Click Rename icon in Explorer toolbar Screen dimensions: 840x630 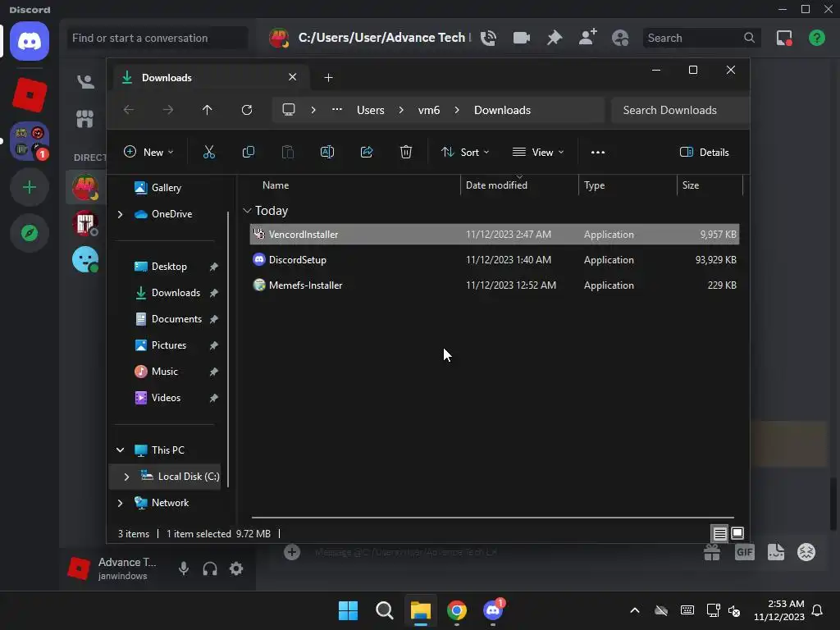coord(326,152)
